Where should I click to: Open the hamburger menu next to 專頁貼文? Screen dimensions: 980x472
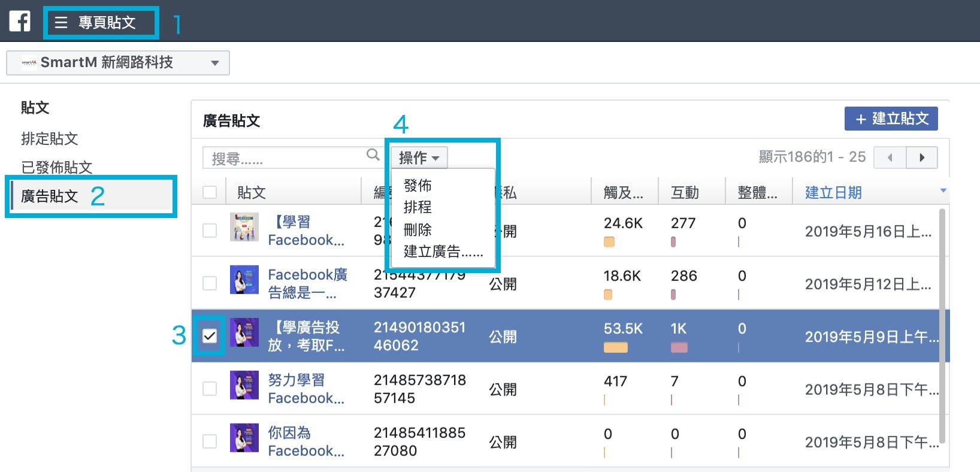click(61, 23)
